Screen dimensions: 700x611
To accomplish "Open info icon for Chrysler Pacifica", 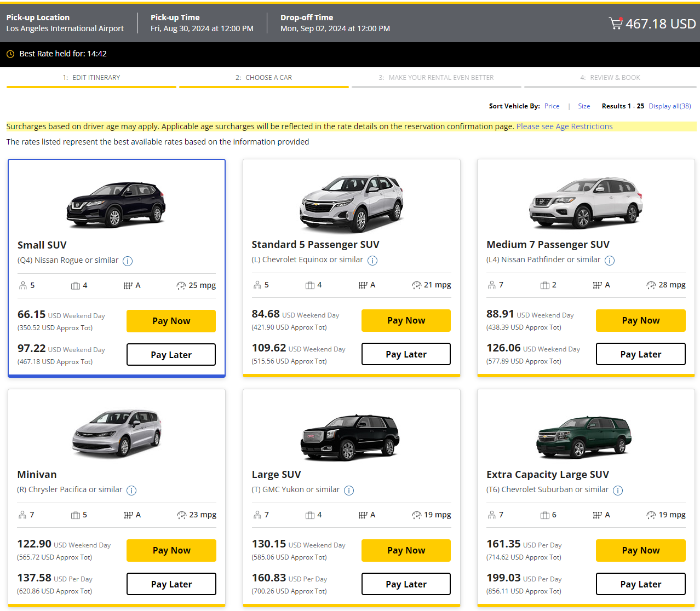I will (x=131, y=491).
